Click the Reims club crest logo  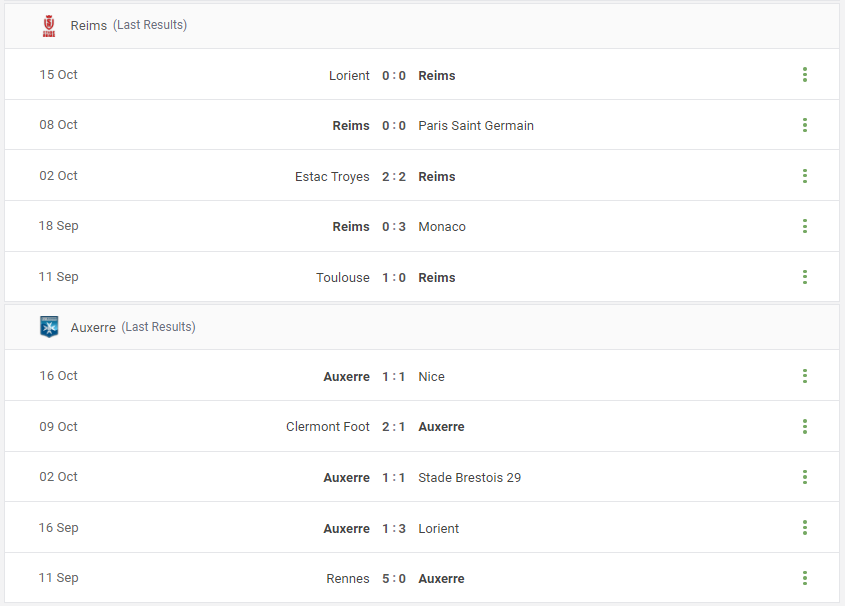coord(49,25)
